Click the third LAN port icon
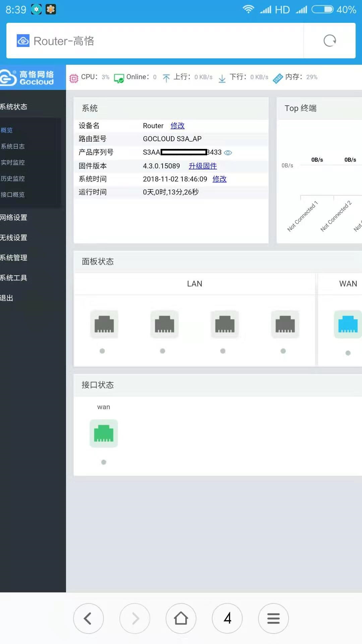 tap(225, 324)
